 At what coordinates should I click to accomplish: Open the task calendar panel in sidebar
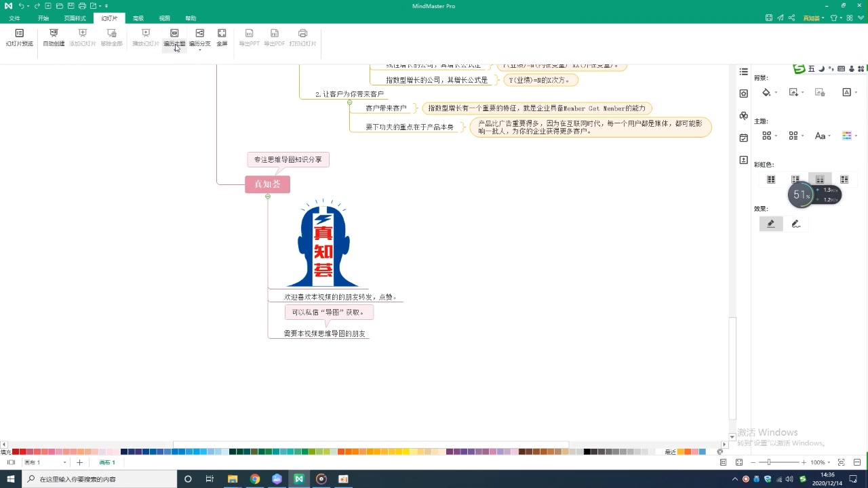744,138
